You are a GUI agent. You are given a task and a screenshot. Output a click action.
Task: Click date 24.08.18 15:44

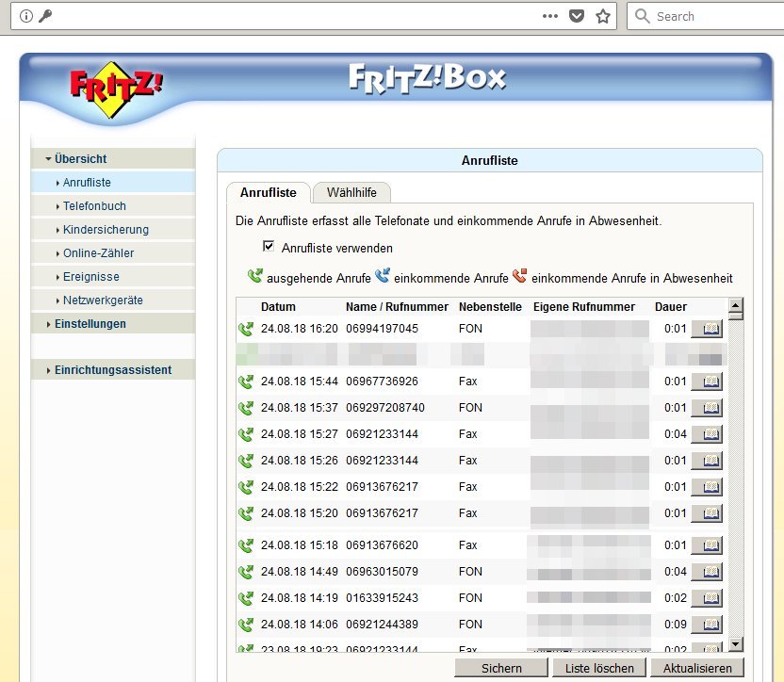[300, 382]
